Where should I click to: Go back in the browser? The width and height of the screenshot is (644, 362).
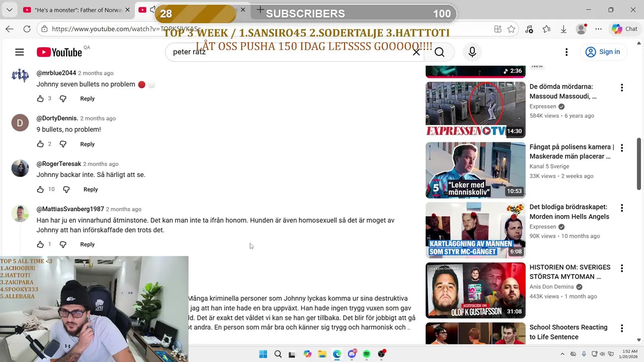point(10,29)
